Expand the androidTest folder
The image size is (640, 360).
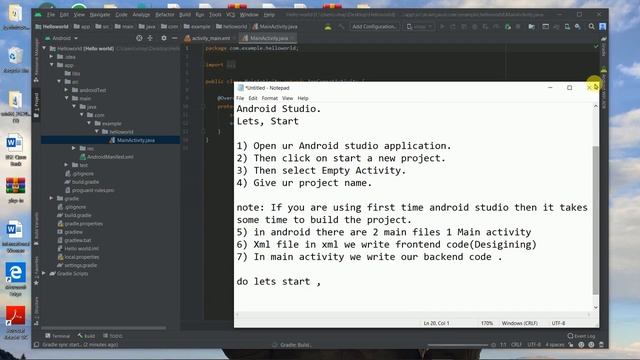click(67, 90)
